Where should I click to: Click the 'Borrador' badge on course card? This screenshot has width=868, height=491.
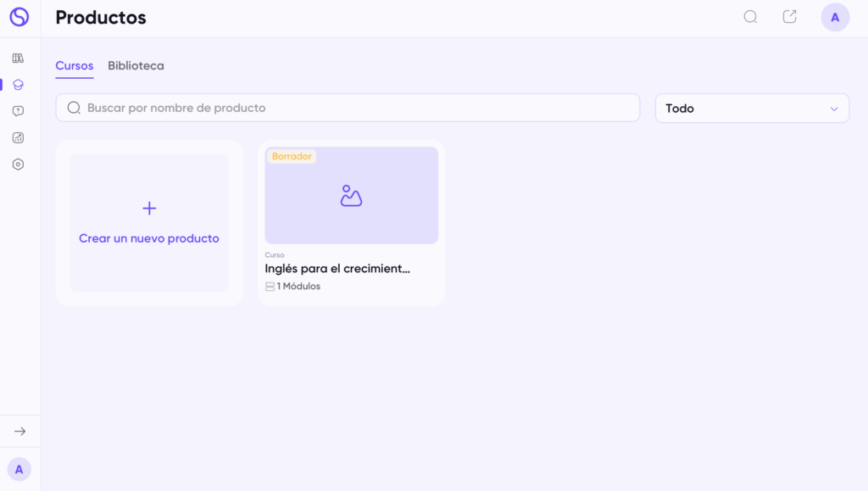pos(292,157)
